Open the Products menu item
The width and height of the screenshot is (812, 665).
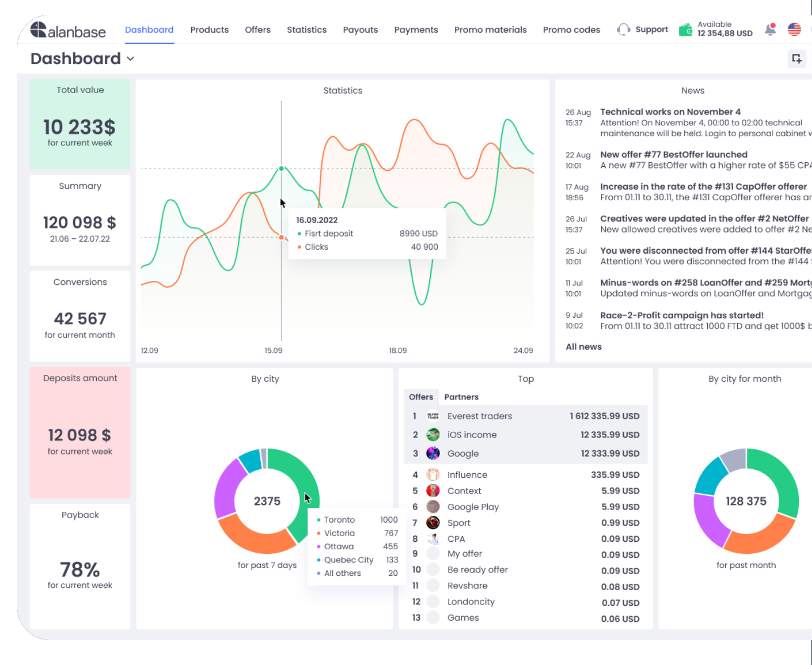[x=209, y=30]
